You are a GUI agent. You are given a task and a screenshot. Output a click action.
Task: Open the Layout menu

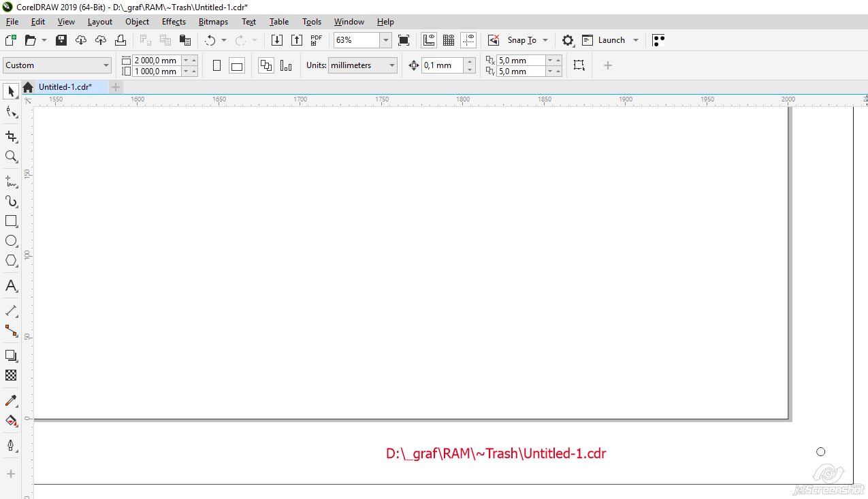point(100,22)
